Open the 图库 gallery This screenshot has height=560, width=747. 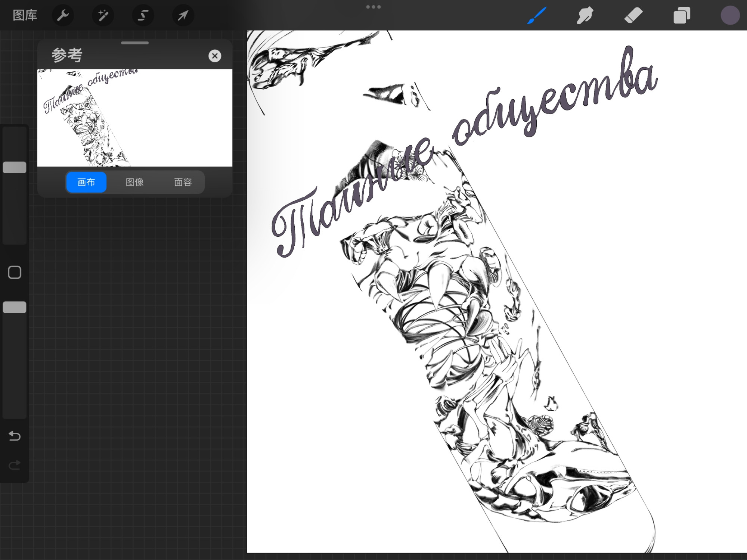[25, 15]
